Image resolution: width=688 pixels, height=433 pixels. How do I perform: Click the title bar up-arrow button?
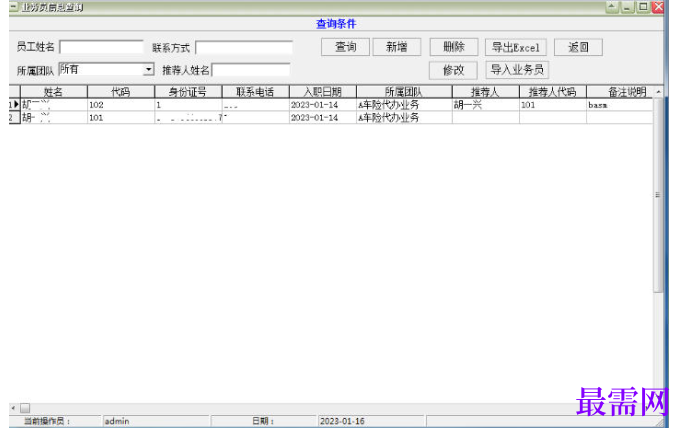(612, 7)
